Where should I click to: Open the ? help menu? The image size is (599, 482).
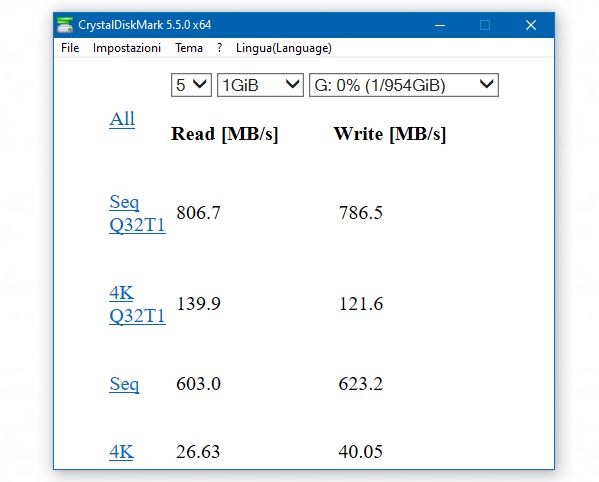[x=219, y=48]
